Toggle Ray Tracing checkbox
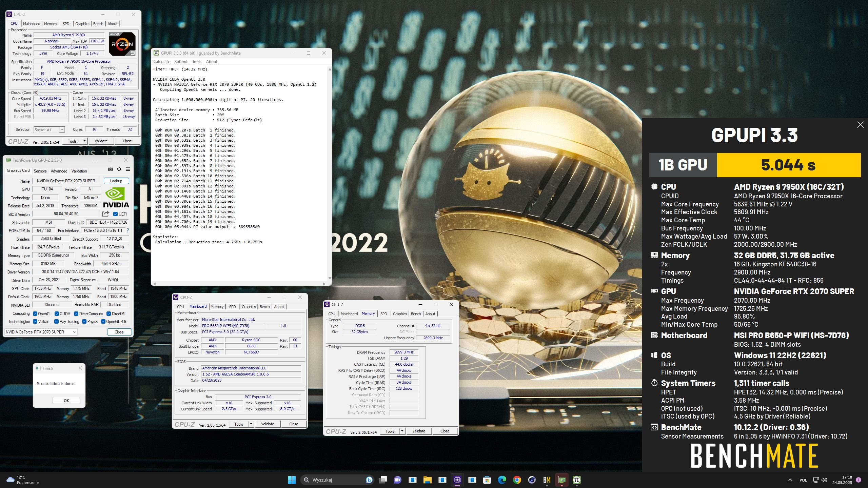Screen dimensions: 868x488 click(x=56, y=322)
